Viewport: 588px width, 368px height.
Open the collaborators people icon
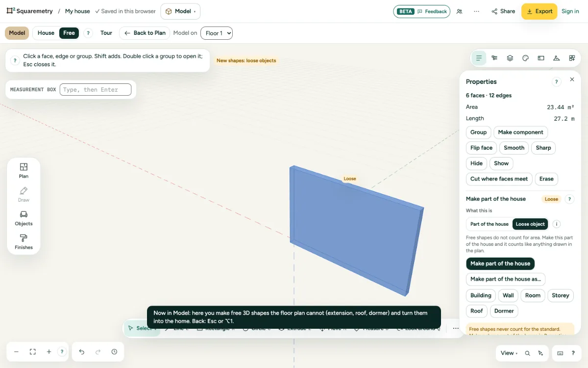[459, 11]
